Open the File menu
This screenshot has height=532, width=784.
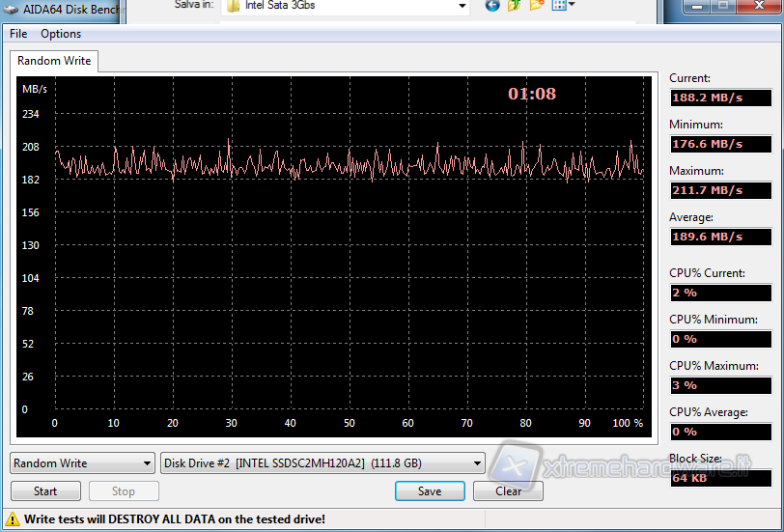[x=18, y=34]
